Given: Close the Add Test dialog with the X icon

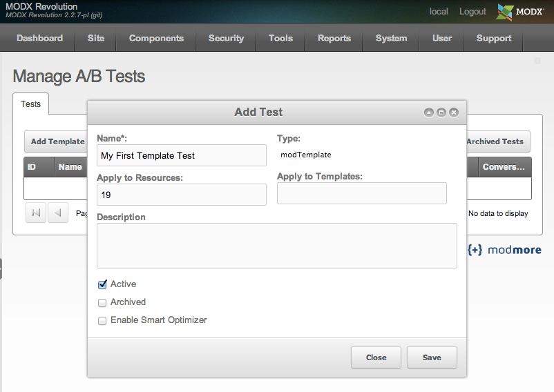Looking at the screenshot, I should coord(454,112).
